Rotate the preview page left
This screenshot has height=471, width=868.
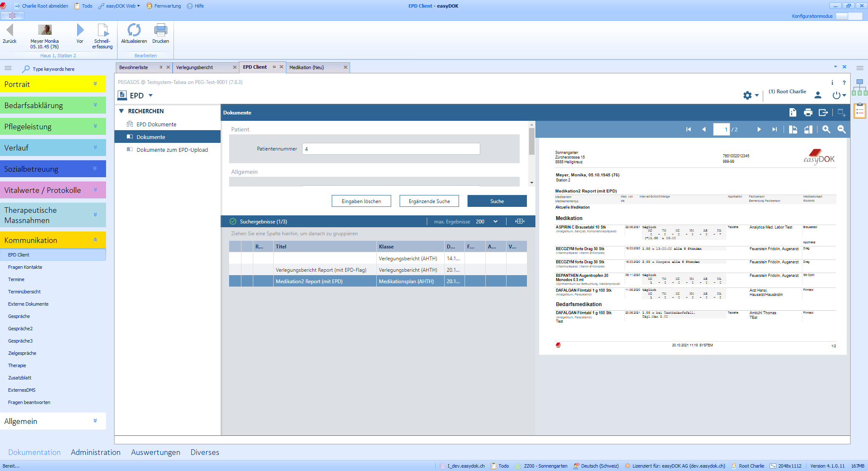click(793, 129)
